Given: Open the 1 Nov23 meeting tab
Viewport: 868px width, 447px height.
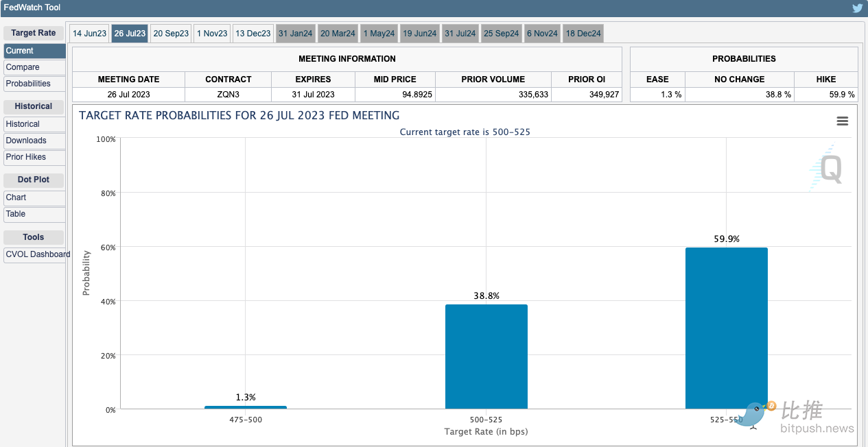Looking at the screenshot, I should tap(212, 34).
